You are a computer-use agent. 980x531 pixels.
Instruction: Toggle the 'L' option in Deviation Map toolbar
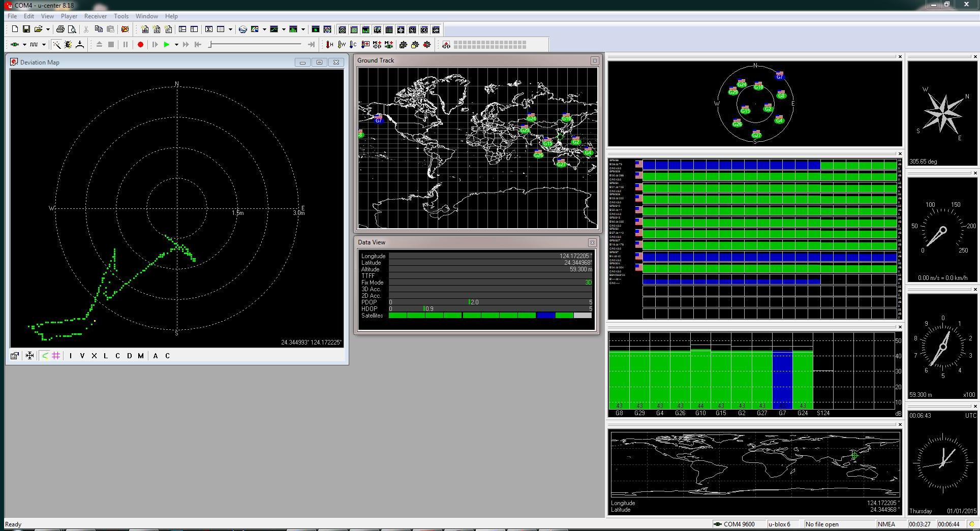click(x=106, y=356)
